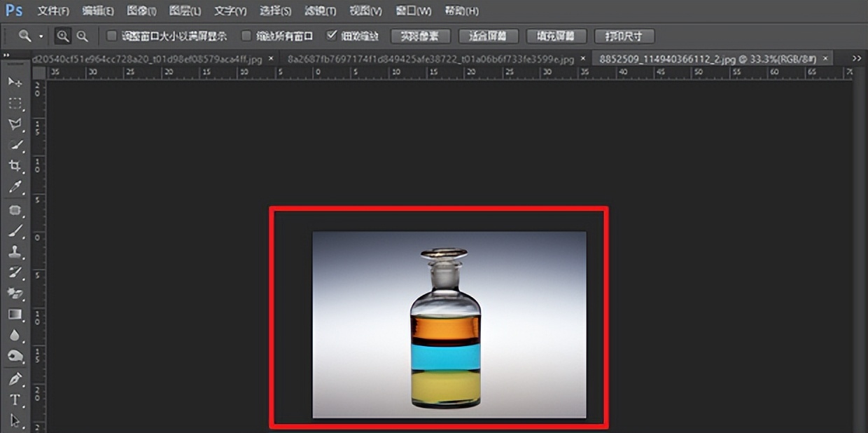The image size is (868, 433).
Task: Enable 缩放所有窗口 checkbox
Action: (246, 36)
